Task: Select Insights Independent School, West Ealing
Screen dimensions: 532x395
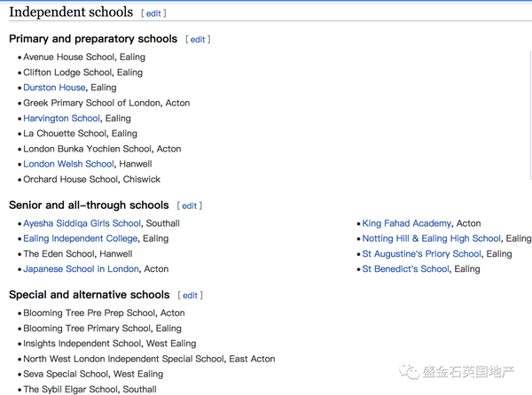Action: coord(110,344)
